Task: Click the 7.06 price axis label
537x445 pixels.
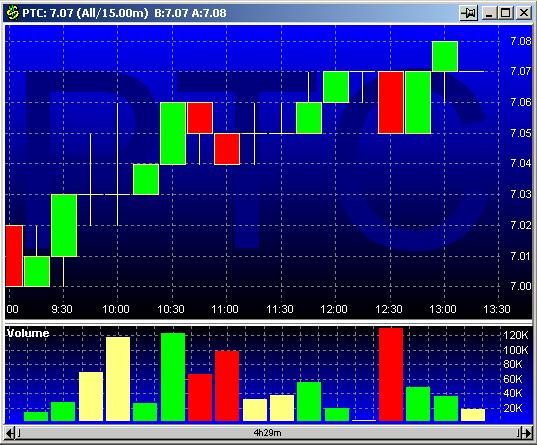Action: (x=521, y=102)
